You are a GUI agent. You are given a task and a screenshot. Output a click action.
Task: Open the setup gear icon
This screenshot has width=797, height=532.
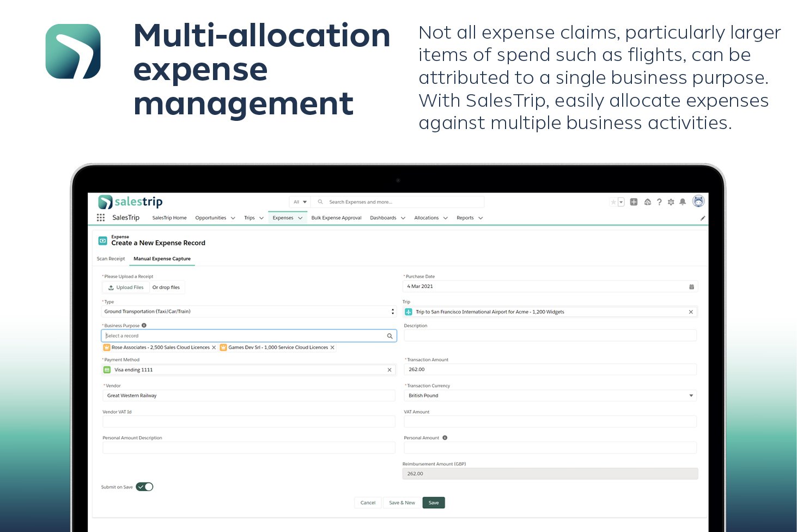[671, 202]
